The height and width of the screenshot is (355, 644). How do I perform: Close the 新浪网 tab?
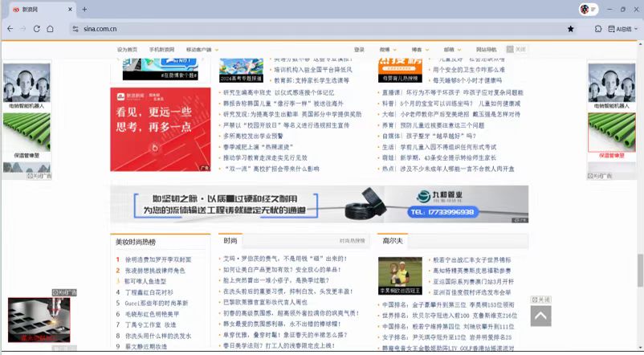click(70, 9)
